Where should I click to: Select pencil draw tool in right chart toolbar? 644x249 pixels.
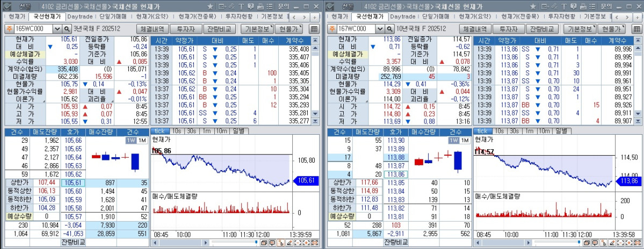pyautogui.click(x=612, y=243)
